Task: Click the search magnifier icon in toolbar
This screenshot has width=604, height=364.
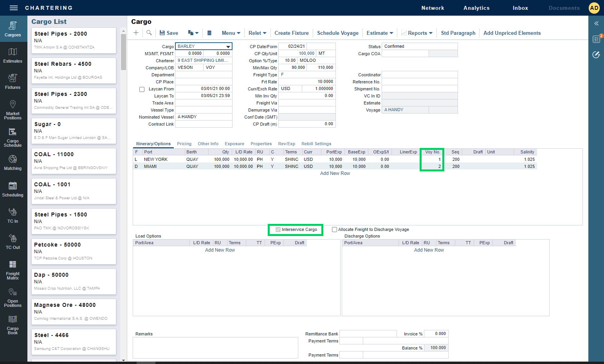Action: point(149,33)
